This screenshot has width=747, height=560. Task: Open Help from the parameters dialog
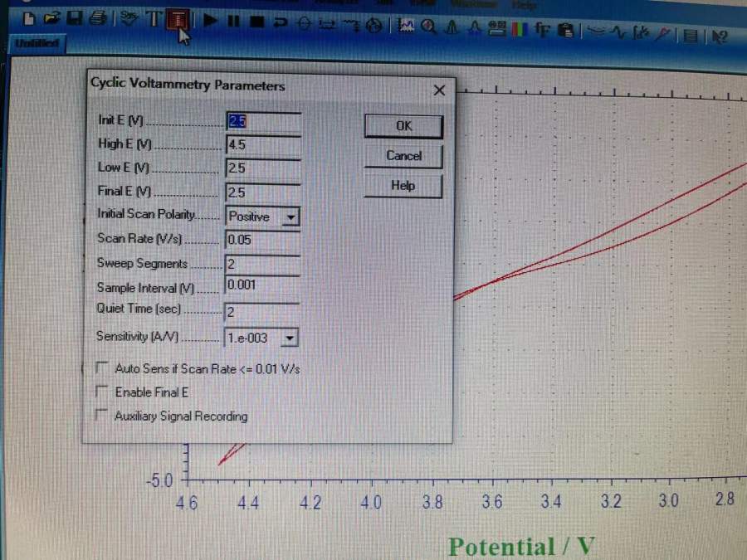click(403, 186)
